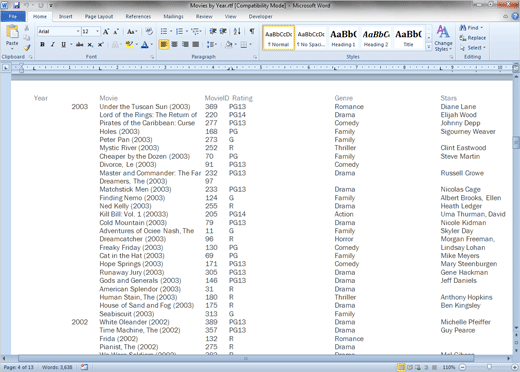Click the Replace button
Image resolution: width=520 pixels, height=372 pixels.
[x=473, y=38]
